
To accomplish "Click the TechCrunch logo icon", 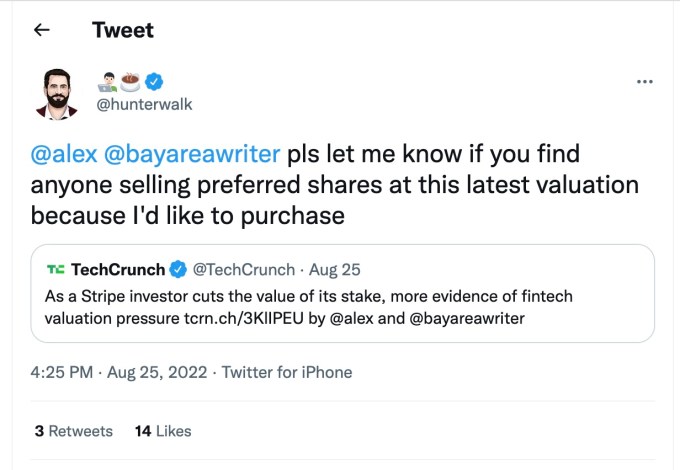I will click(x=54, y=269).
